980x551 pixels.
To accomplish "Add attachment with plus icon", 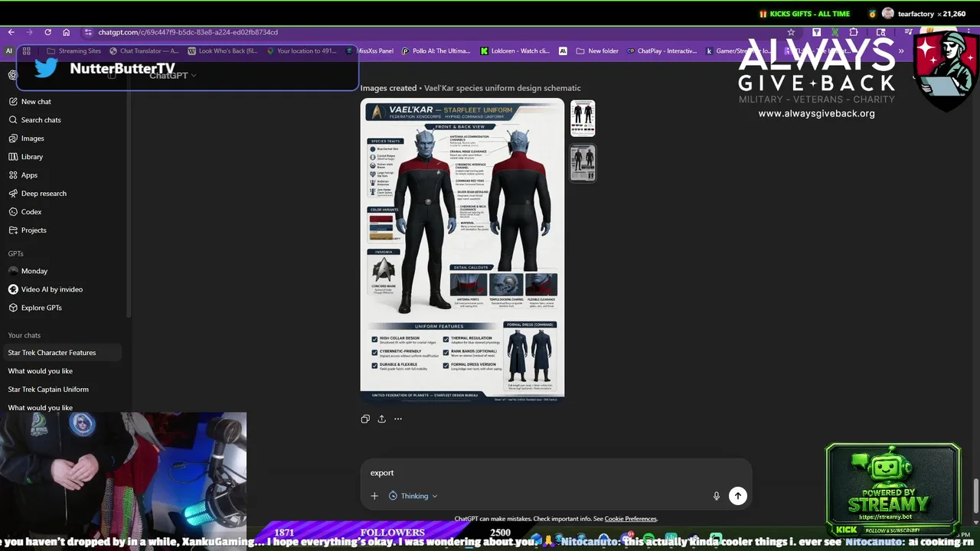I will point(374,496).
